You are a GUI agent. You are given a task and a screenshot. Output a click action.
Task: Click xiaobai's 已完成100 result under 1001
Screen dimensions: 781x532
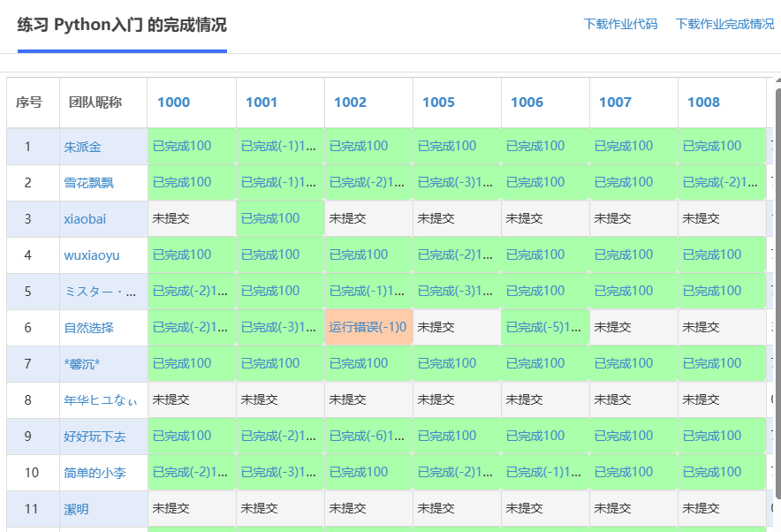280,218
